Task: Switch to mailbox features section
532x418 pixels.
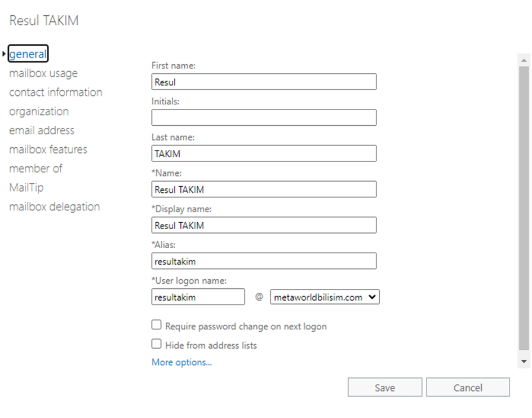Action: (48, 149)
